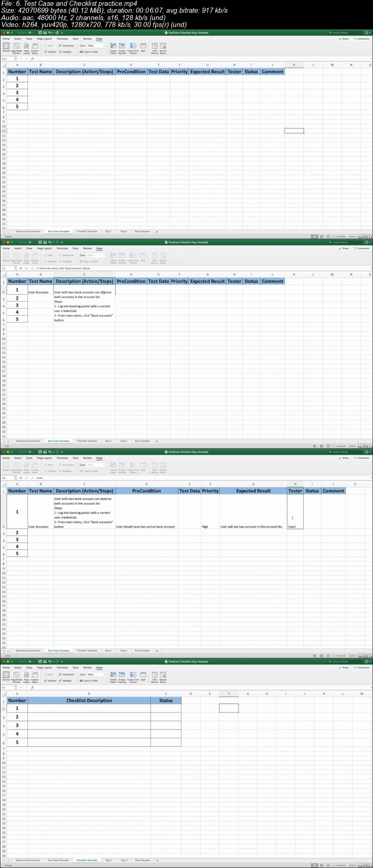373x868 pixels.
Task: Expand formula bar arrow in the second frame
Action: [371, 268]
